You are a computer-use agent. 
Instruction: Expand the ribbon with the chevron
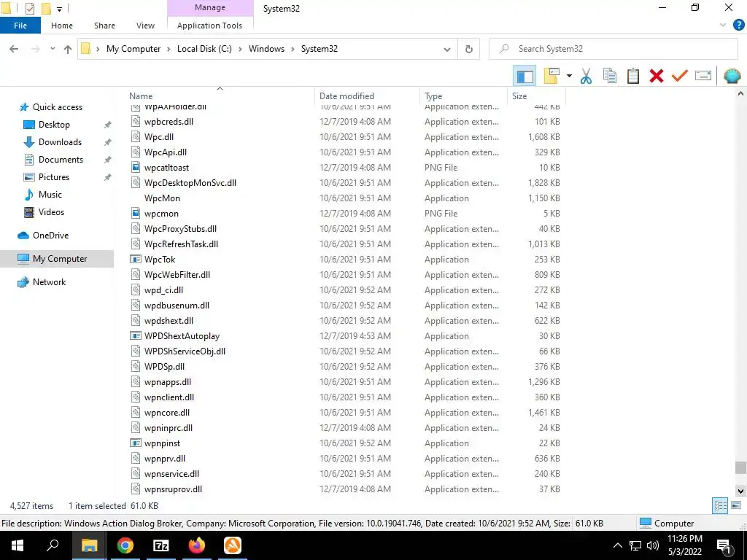click(x=723, y=26)
